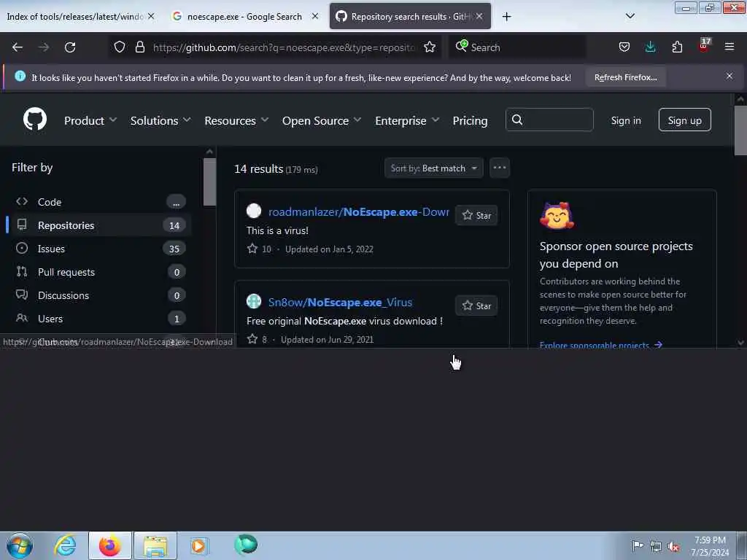This screenshot has height=560, width=747.
Task: Click the clock showing 7:59 PM
Action: coord(710,540)
